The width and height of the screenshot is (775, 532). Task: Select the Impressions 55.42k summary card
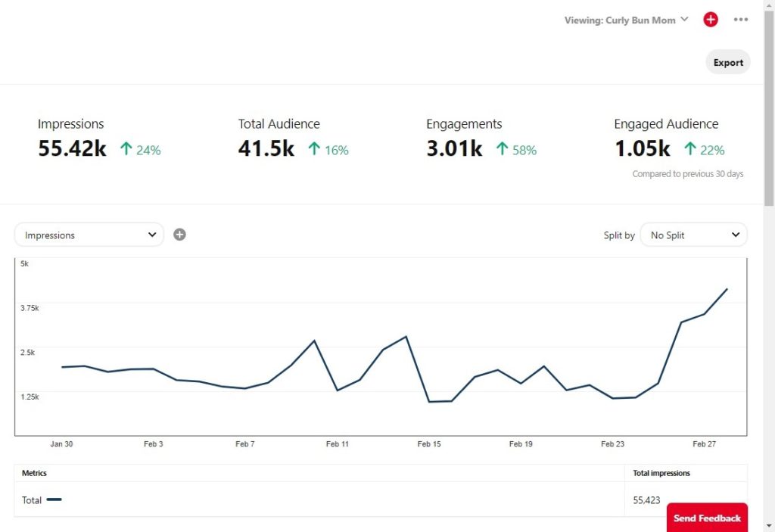(x=99, y=138)
